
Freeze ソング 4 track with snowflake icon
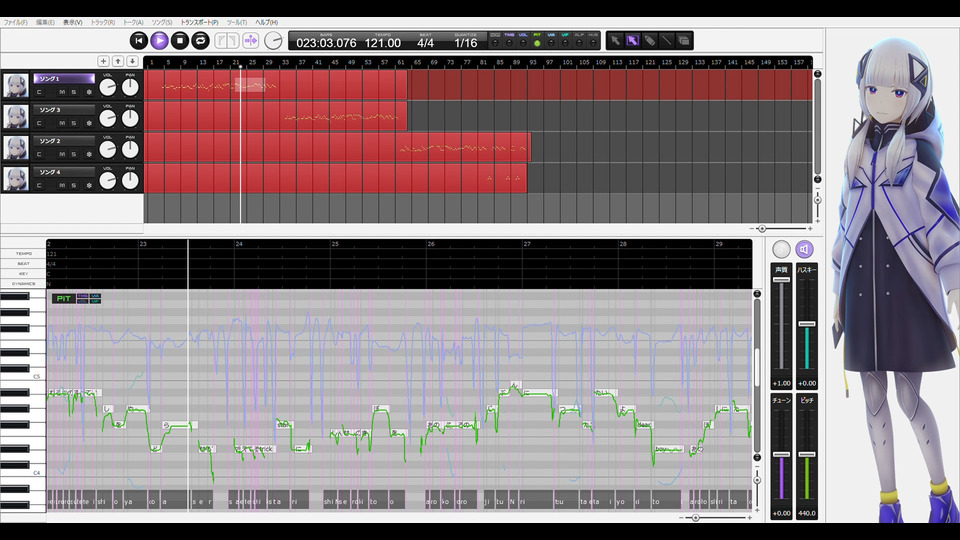pyautogui.click(x=89, y=186)
